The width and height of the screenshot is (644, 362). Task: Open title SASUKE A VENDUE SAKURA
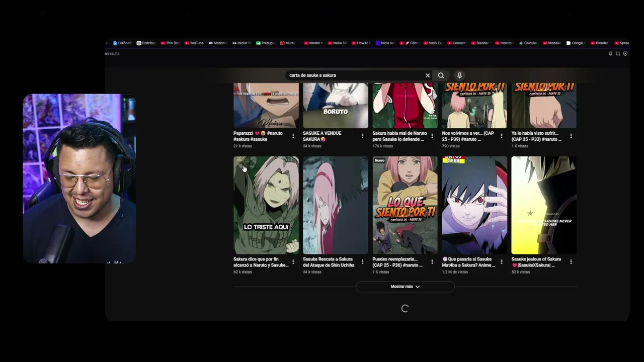tap(322, 136)
